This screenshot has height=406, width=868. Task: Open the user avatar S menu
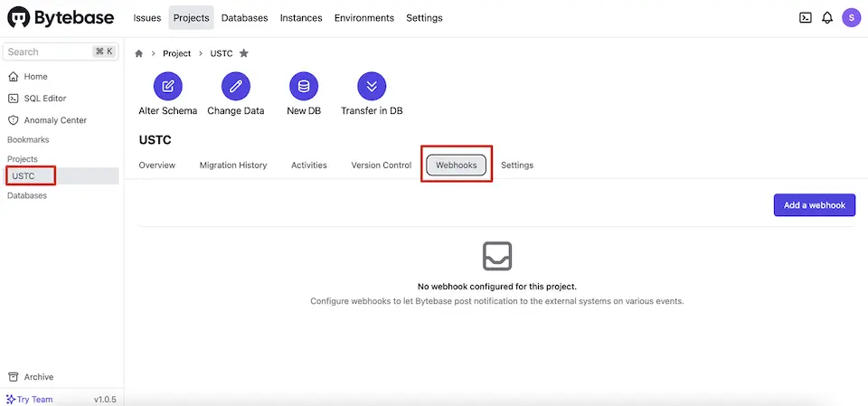pyautogui.click(x=852, y=18)
